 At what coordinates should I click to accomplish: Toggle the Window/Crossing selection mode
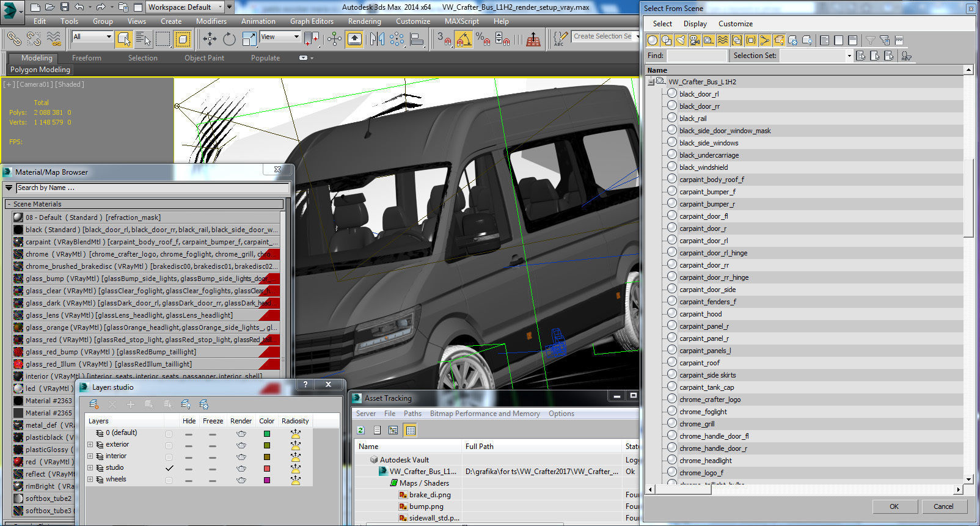183,39
